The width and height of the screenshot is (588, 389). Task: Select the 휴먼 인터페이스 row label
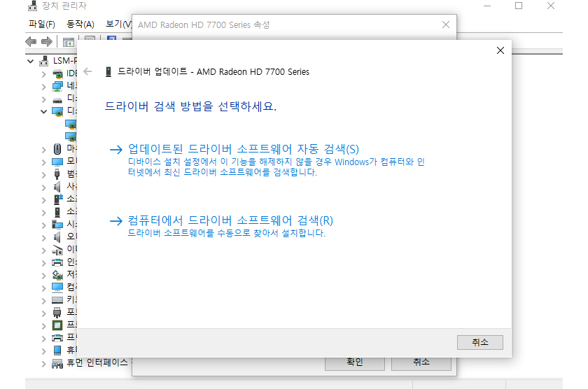pos(97,363)
